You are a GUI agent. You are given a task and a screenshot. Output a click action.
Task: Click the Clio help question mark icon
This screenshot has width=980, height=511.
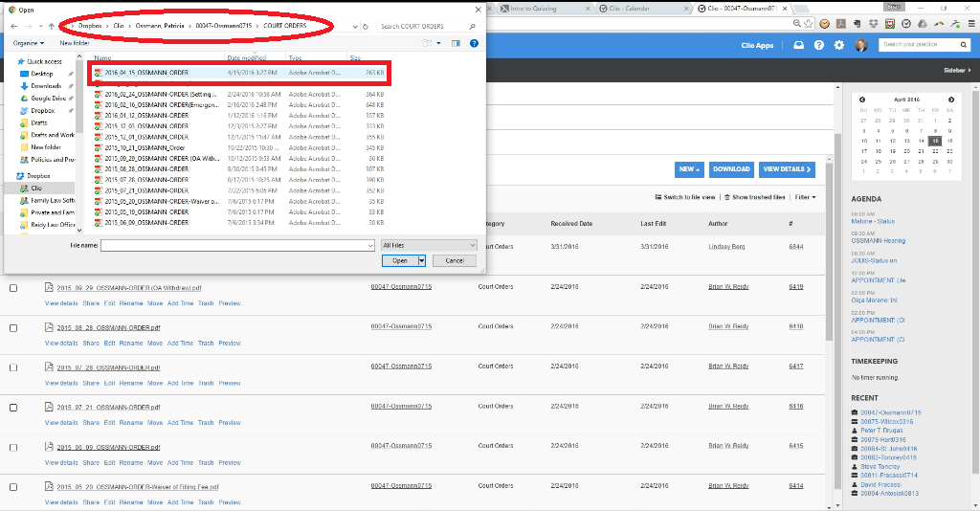(x=819, y=45)
